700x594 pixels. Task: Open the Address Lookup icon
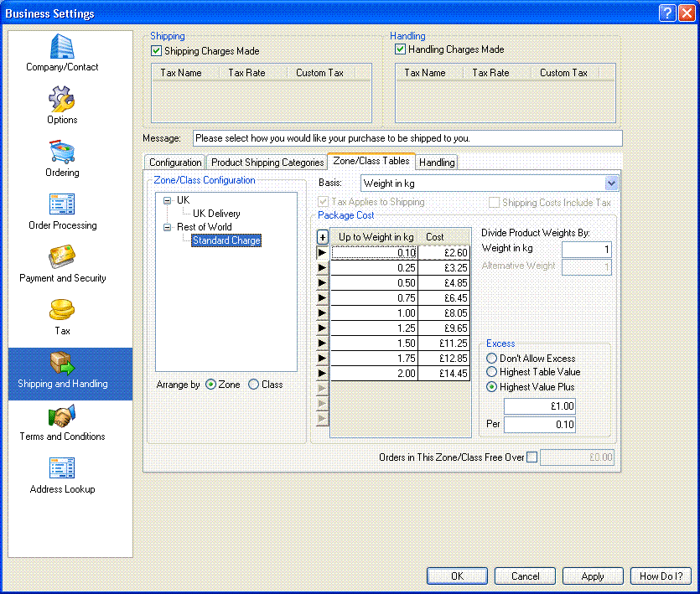click(x=62, y=470)
